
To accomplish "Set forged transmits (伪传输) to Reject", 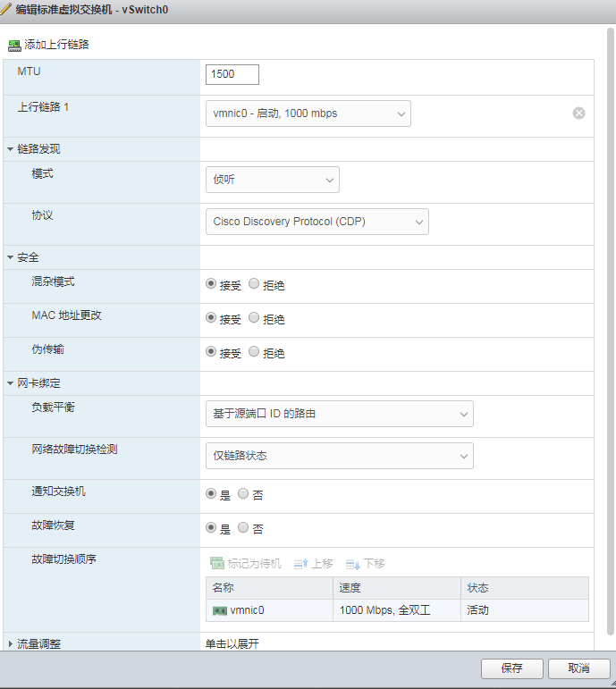I will (x=254, y=351).
